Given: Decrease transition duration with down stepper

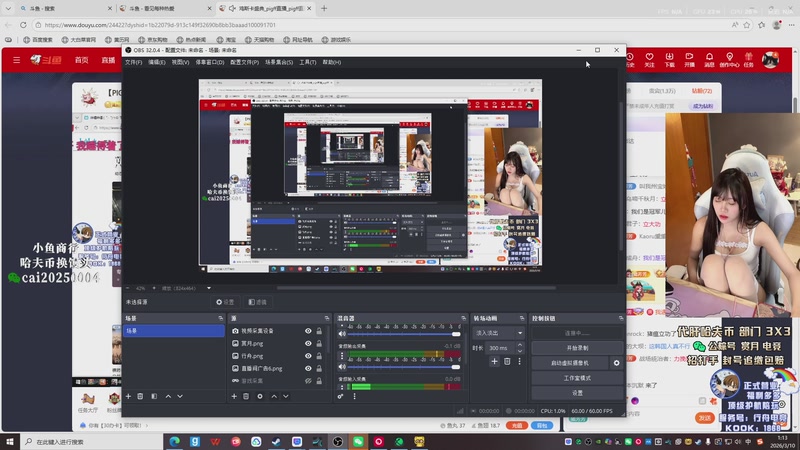Looking at the screenshot, I should pyautogui.click(x=519, y=351).
